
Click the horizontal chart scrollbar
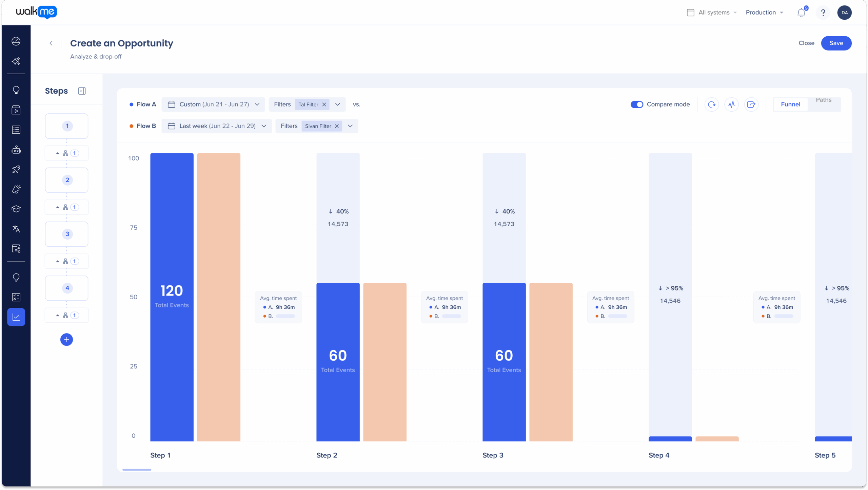137,470
